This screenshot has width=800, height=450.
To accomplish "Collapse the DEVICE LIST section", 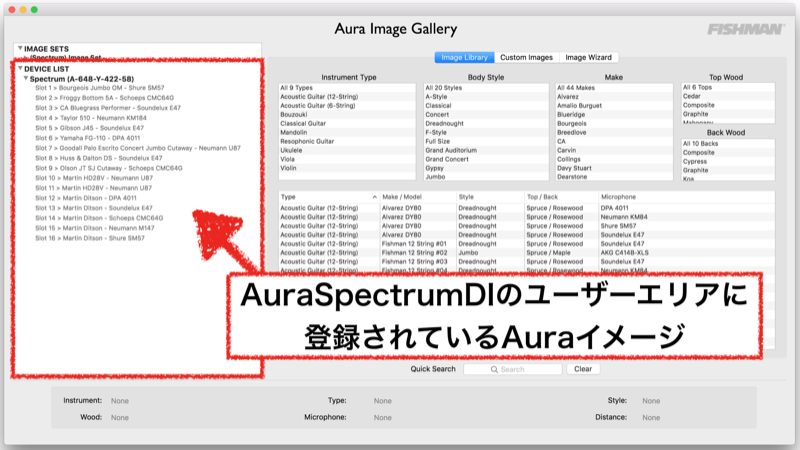I will coord(20,68).
